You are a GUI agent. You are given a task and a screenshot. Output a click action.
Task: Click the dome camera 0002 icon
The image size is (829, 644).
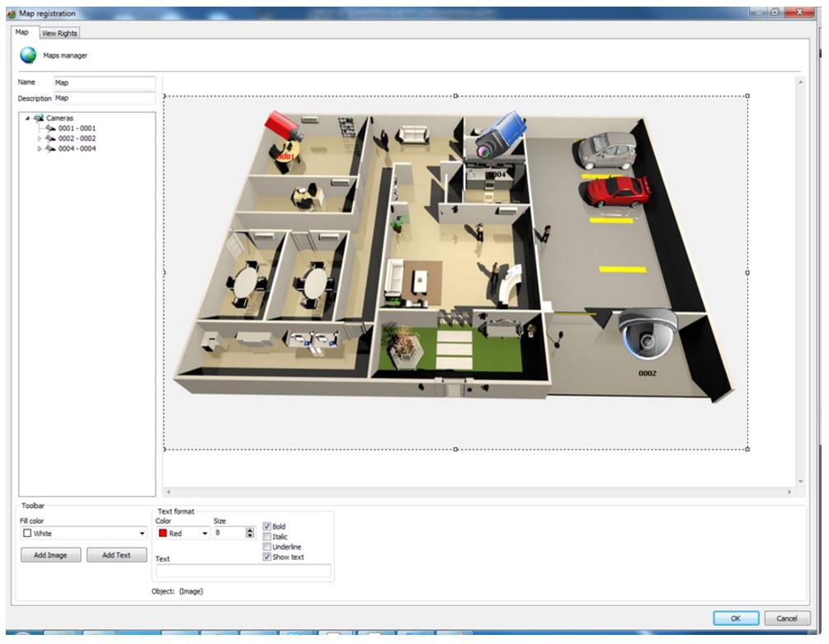click(648, 333)
